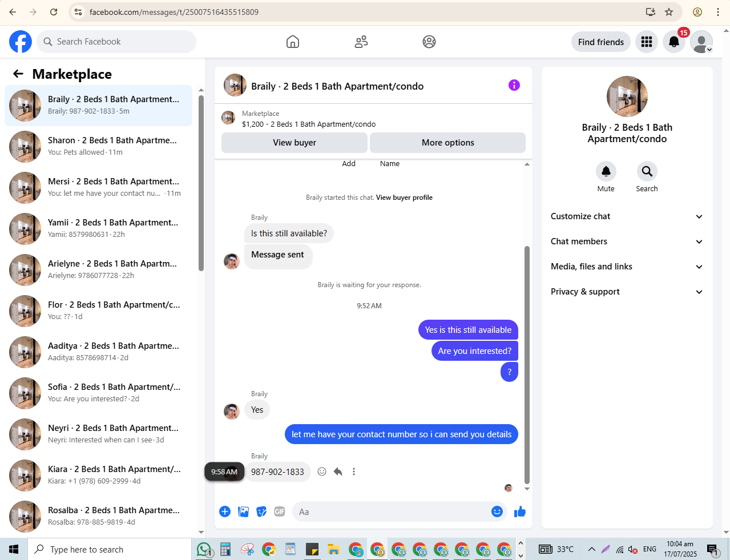Expand Customize chat section

tap(627, 216)
